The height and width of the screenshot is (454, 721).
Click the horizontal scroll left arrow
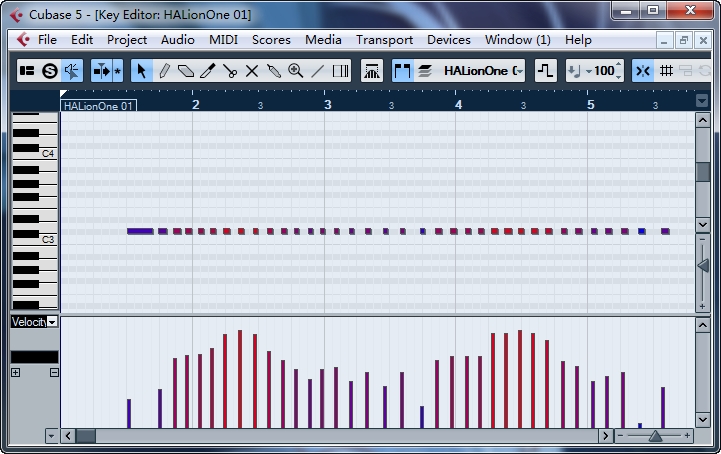tap(68, 436)
